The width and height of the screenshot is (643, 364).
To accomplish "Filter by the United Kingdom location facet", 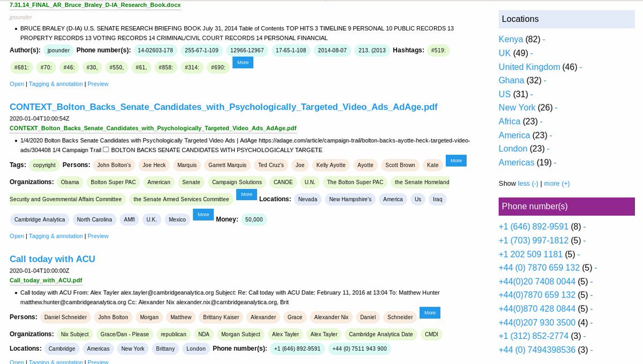I will point(529,67).
